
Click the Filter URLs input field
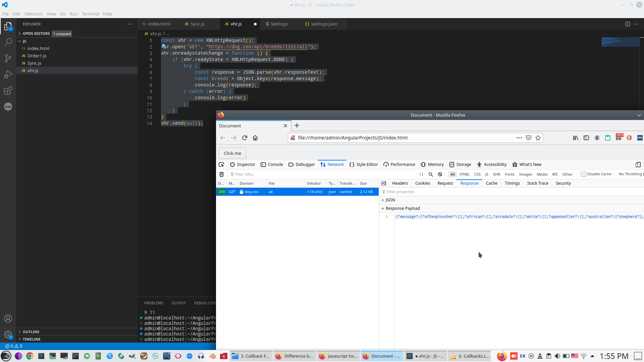(x=322, y=174)
